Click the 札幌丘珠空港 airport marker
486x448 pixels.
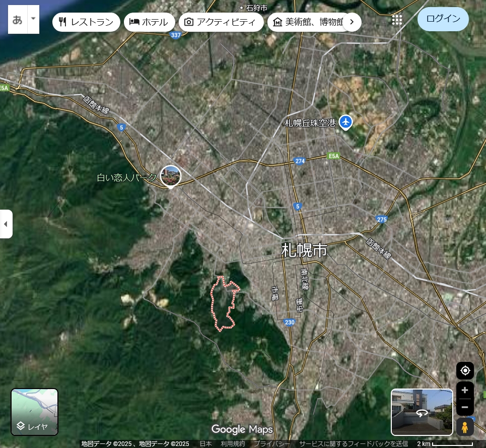point(345,122)
